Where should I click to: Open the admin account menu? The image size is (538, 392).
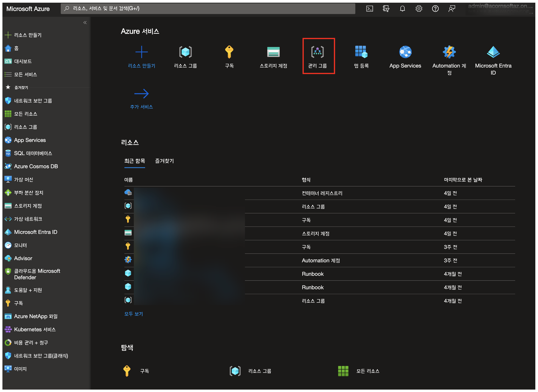click(500, 9)
